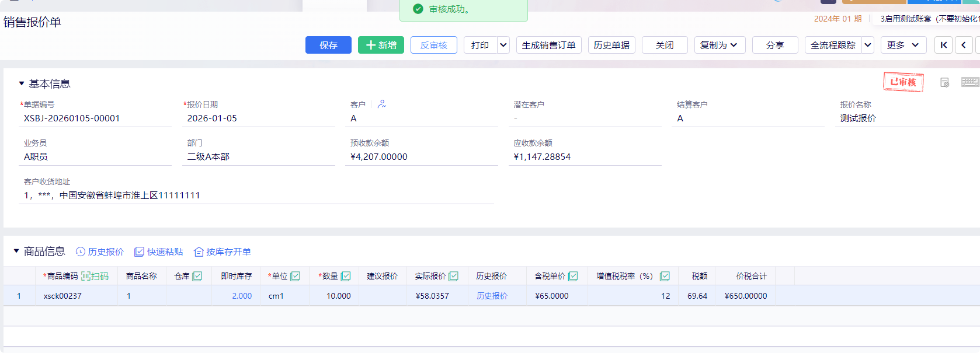980x353 pixels.
Task: Open the 复制为 dropdown
Action: coord(720,45)
